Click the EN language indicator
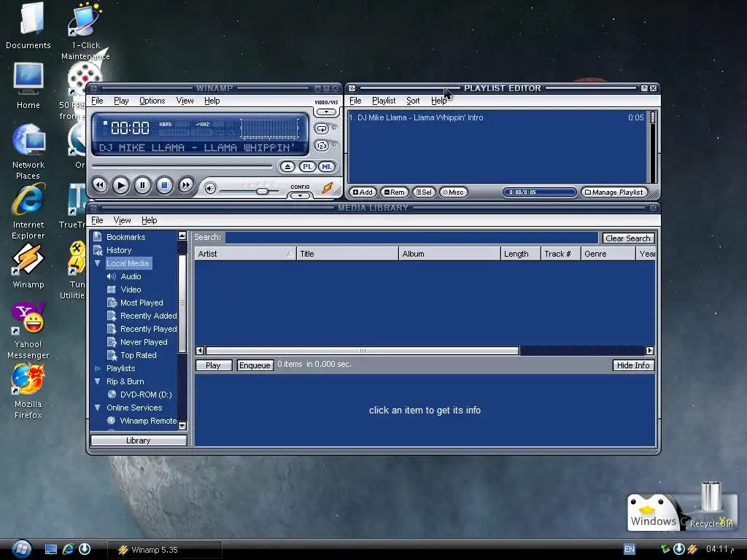The image size is (747, 560). (x=630, y=549)
